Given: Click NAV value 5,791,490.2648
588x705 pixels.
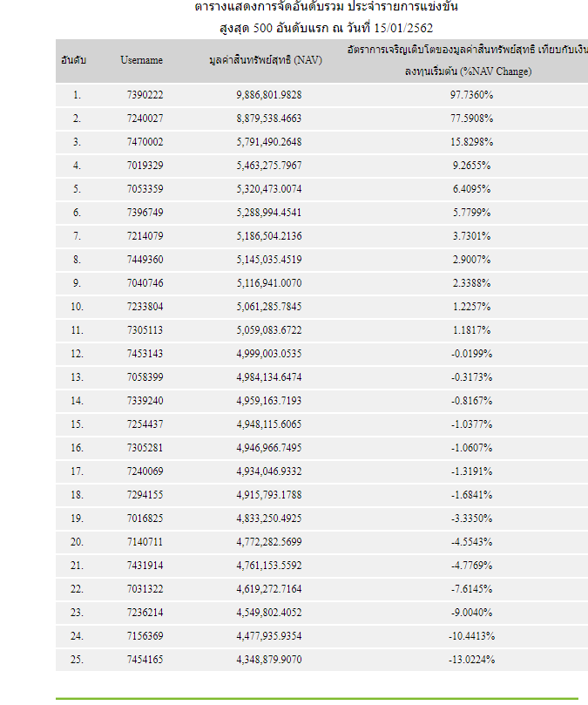Looking at the screenshot, I should coord(268,141).
